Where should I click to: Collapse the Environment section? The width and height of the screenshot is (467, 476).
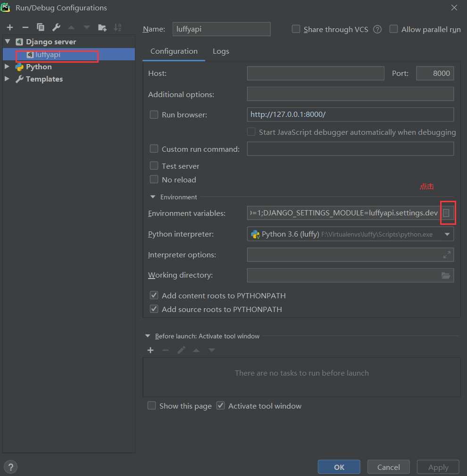[x=153, y=197]
